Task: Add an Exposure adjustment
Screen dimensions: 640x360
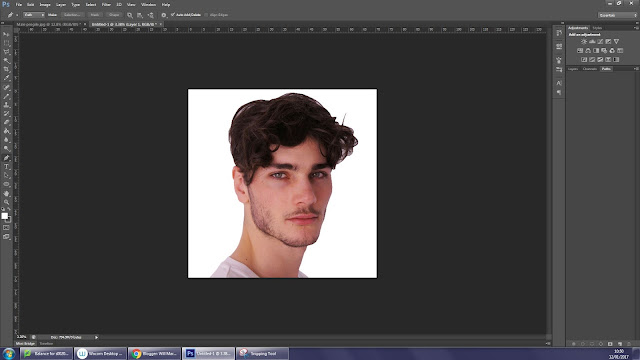Action: click(x=608, y=42)
